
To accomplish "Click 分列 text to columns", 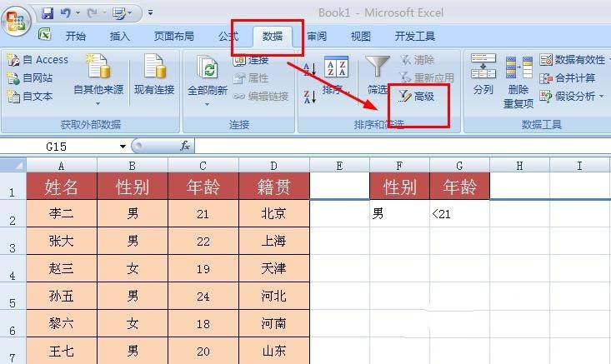I will [483, 75].
